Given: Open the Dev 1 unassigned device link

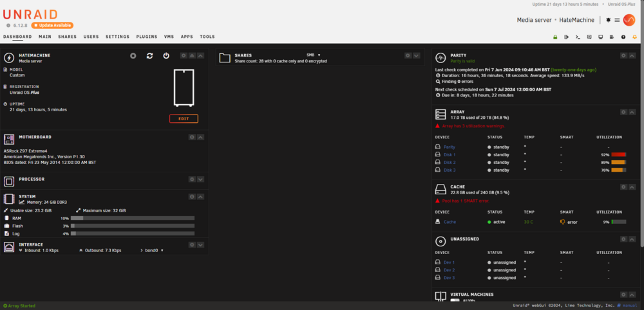Looking at the screenshot, I should point(449,262).
